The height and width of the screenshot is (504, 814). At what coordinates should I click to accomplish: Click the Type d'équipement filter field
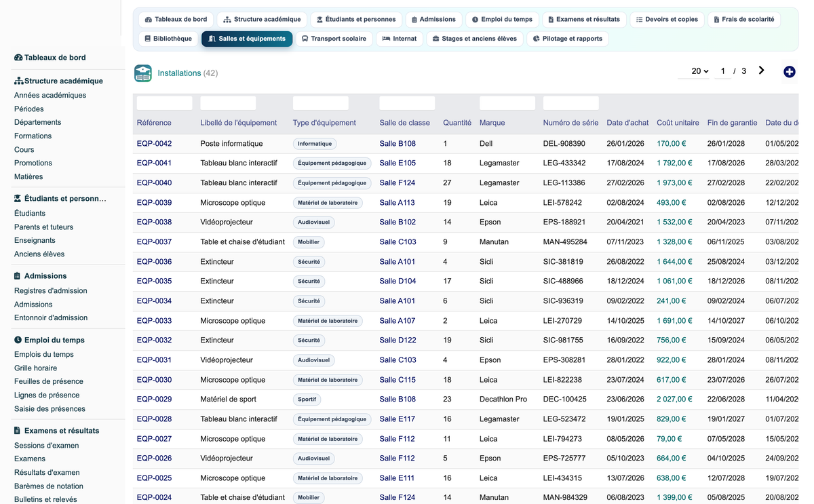(321, 103)
